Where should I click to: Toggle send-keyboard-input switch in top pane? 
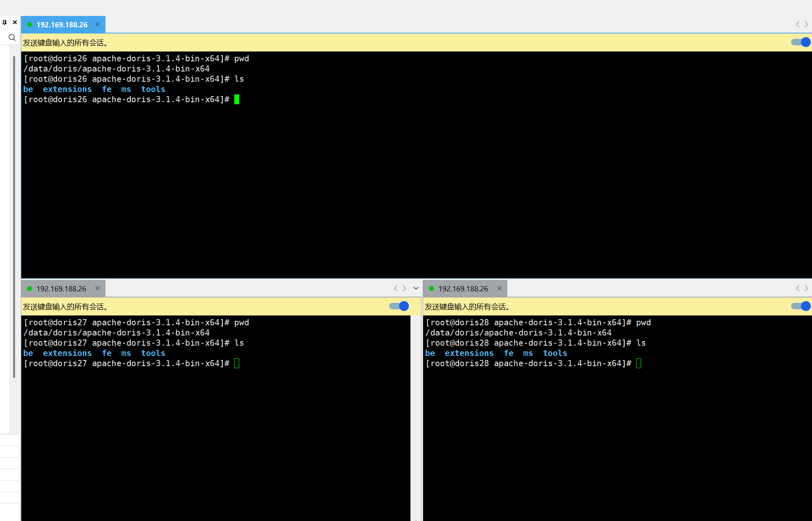click(x=801, y=42)
